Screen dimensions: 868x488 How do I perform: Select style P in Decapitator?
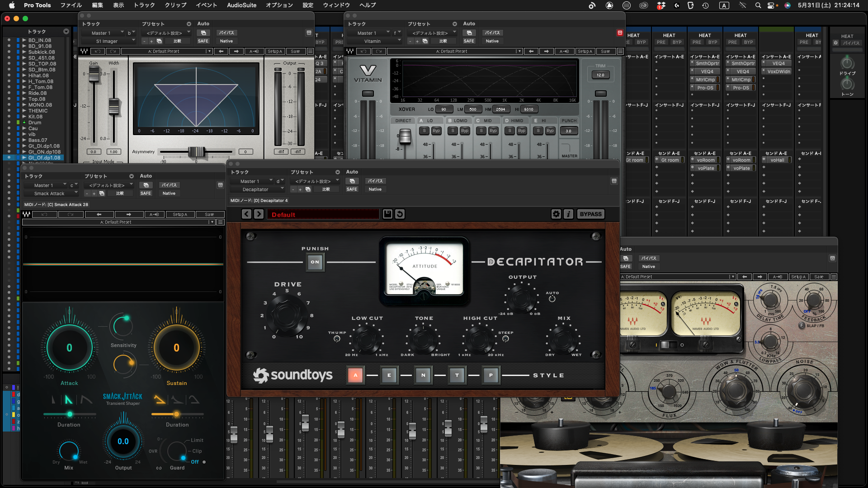click(x=491, y=375)
